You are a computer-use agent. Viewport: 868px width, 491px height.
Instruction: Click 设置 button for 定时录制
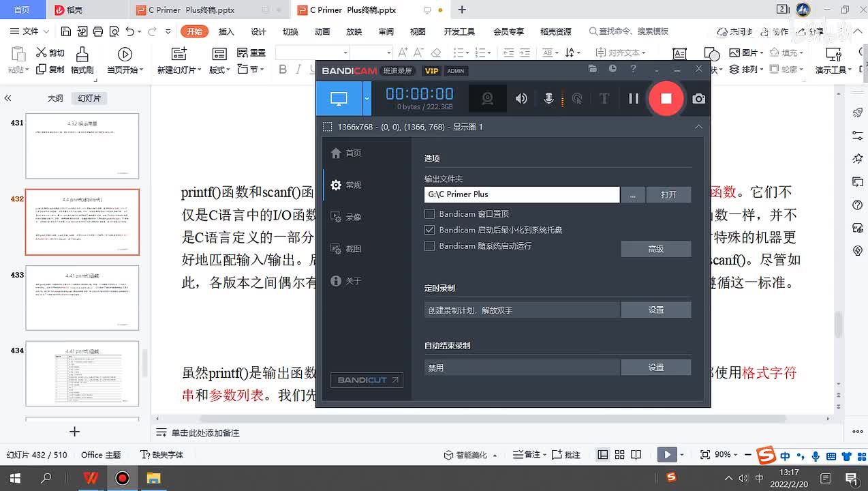(656, 310)
